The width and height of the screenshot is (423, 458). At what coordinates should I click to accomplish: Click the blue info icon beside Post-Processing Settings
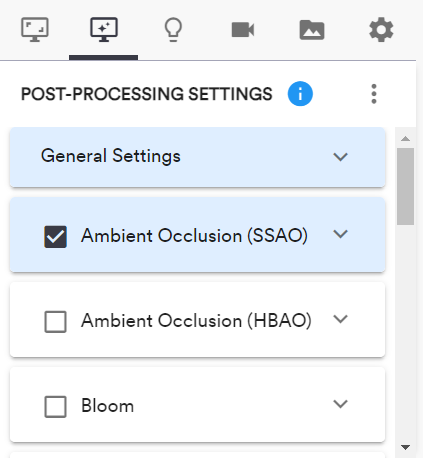[300, 94]
